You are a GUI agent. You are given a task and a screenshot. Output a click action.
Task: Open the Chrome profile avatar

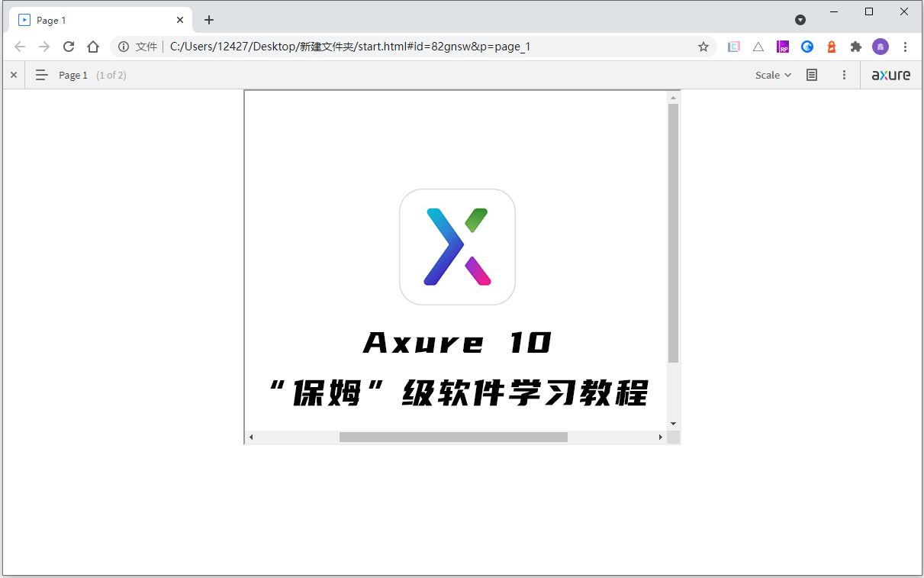click(x=881, y=47)
